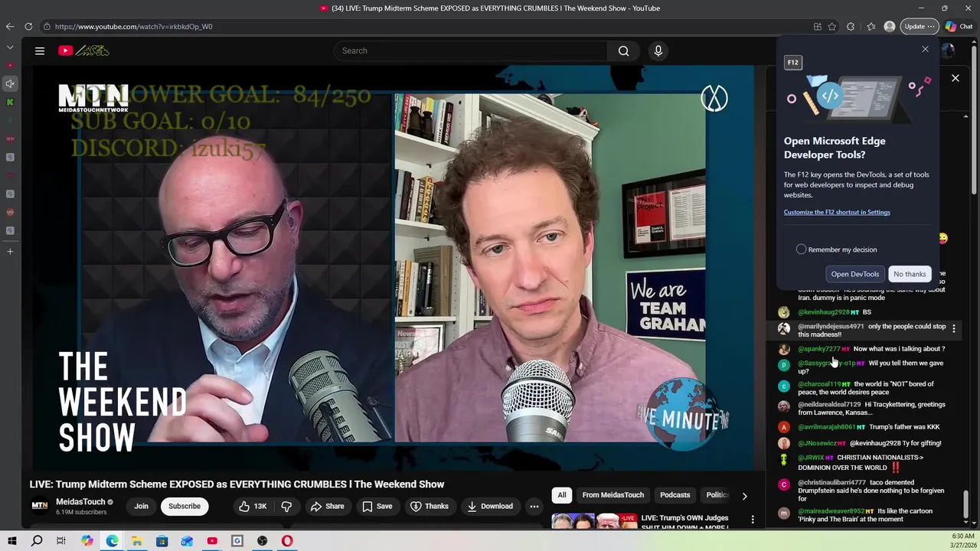Click the @christinaulibarri4777 username in chat
The width and height of the screenshot is (980, 551).
click(831, 483)
